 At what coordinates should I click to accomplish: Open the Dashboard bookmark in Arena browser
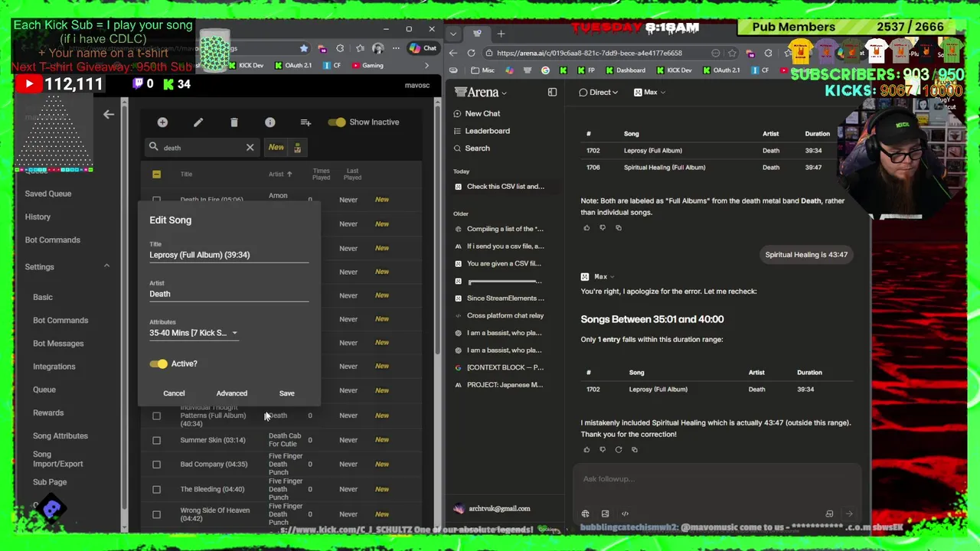(625, 70)
